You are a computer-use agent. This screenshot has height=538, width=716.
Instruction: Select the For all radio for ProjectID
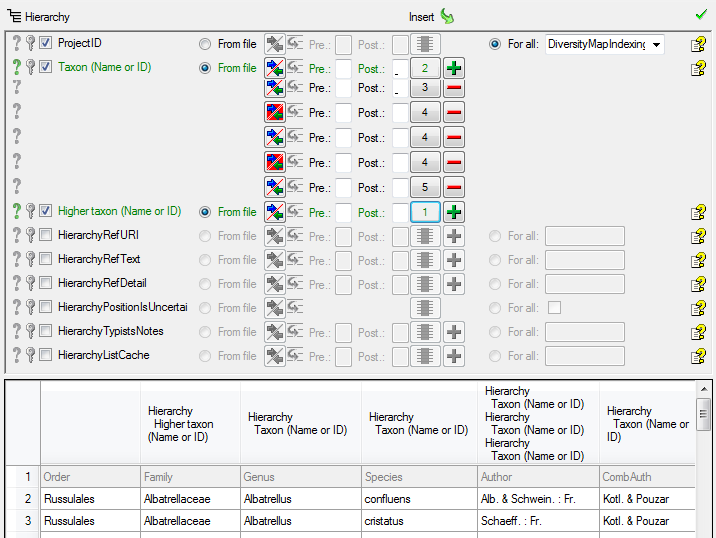[495, 44]
